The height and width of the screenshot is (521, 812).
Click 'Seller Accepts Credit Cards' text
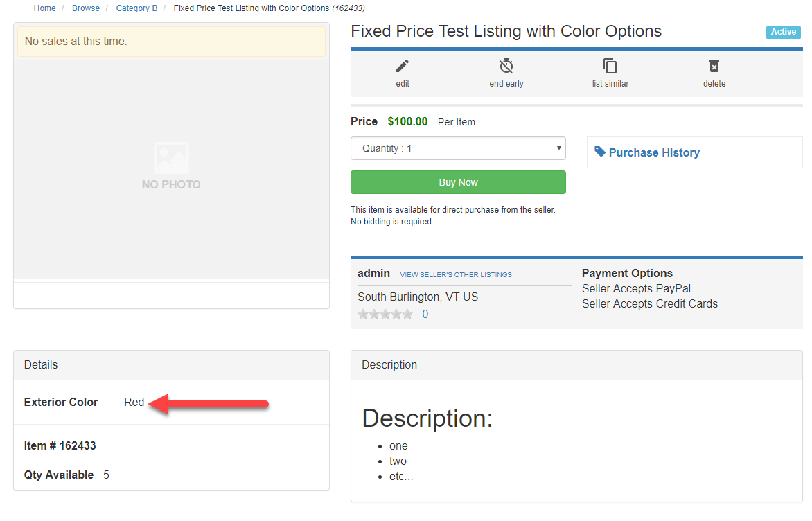(649, 304)
